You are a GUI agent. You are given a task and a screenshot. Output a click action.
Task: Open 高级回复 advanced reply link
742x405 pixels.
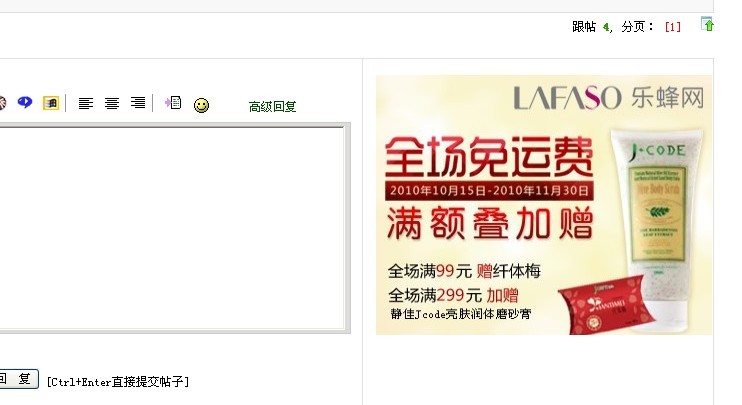272,106
